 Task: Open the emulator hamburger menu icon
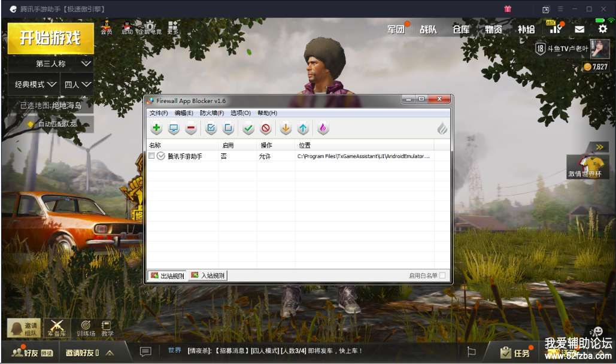(x=560, y=8)
